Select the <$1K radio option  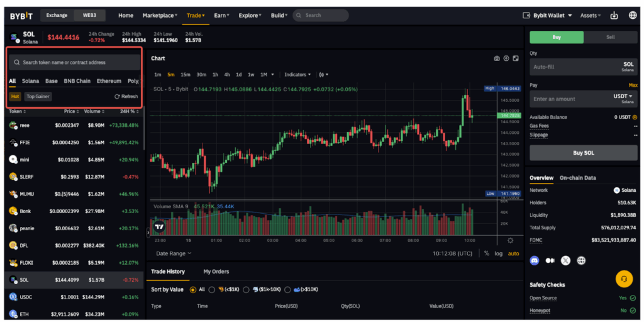(x=211, y=289)
